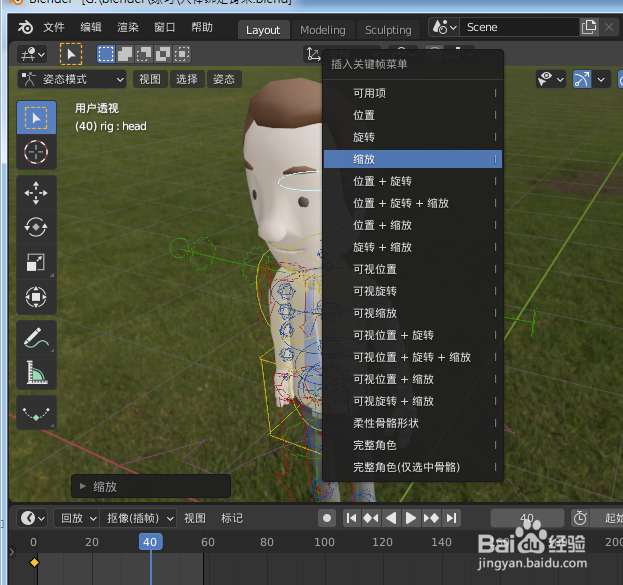The height and width of the screenshot is (585, 623).
Task: Select the Cursor tool
Action: tap(36, 152)
